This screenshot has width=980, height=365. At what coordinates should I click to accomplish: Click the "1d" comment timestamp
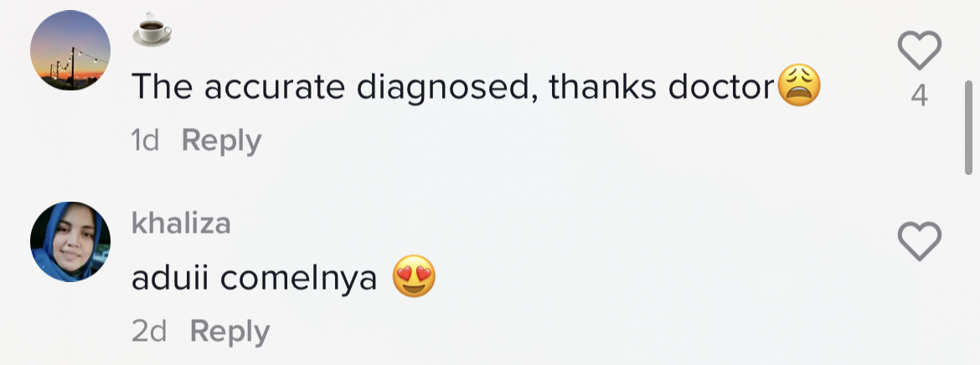145,141
